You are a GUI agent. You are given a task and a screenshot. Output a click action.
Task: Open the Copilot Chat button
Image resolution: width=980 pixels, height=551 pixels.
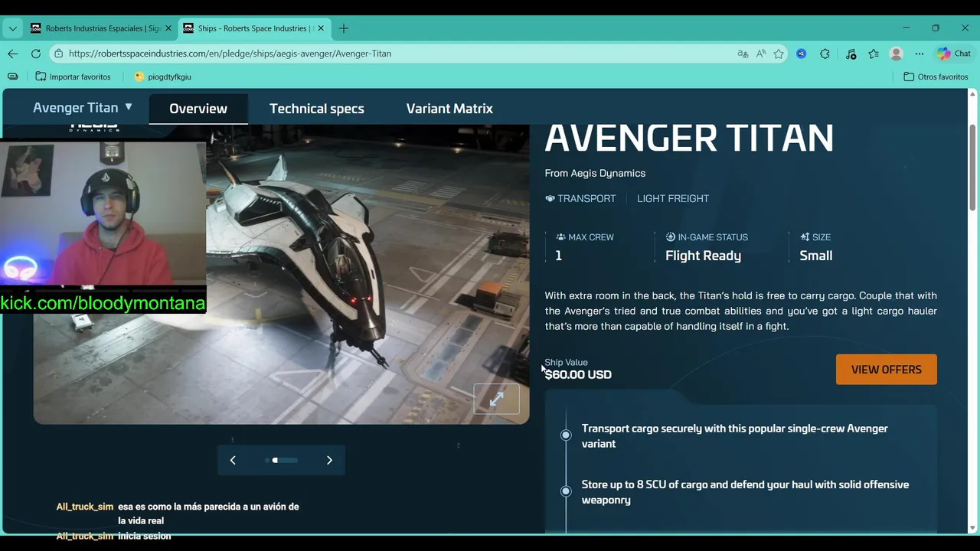(x=954, y=54)
